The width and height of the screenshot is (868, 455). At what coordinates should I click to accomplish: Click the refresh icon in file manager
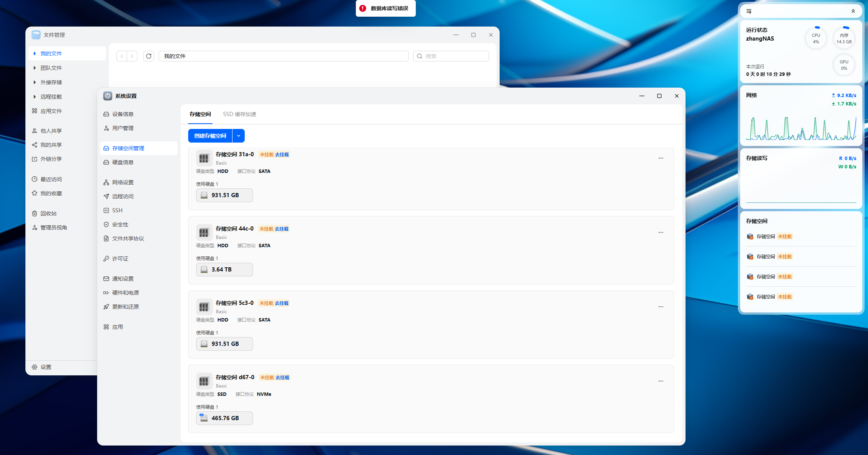[149, 56]
